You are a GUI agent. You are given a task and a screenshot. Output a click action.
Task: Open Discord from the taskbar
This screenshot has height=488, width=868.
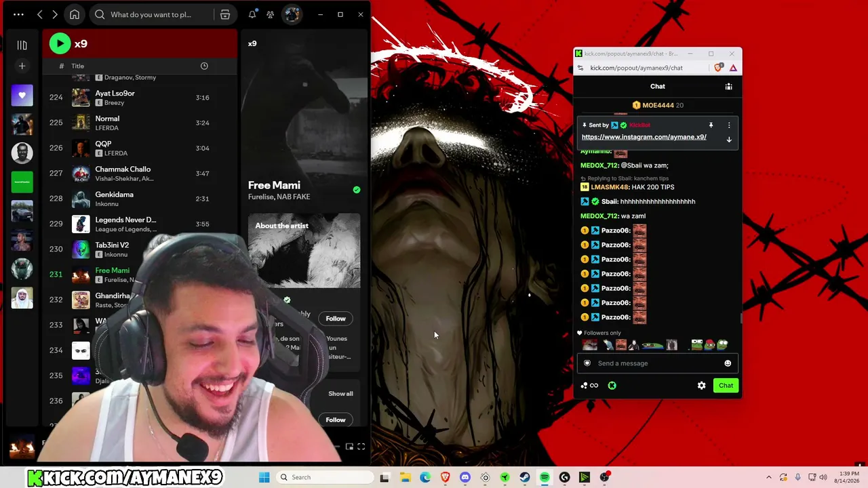pos(465,477)
